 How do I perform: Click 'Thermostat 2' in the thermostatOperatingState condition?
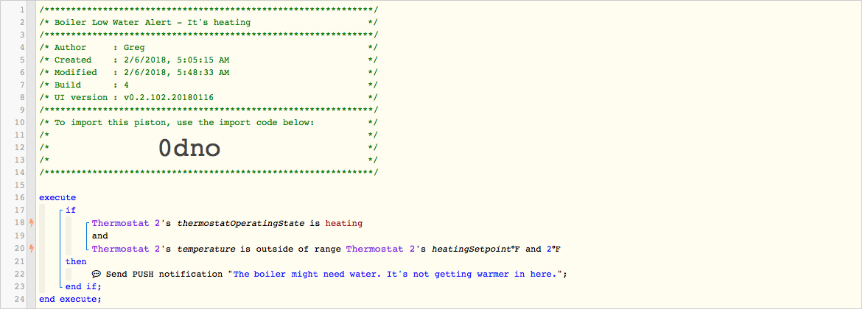pyautogui.click(x=120, y=223)
